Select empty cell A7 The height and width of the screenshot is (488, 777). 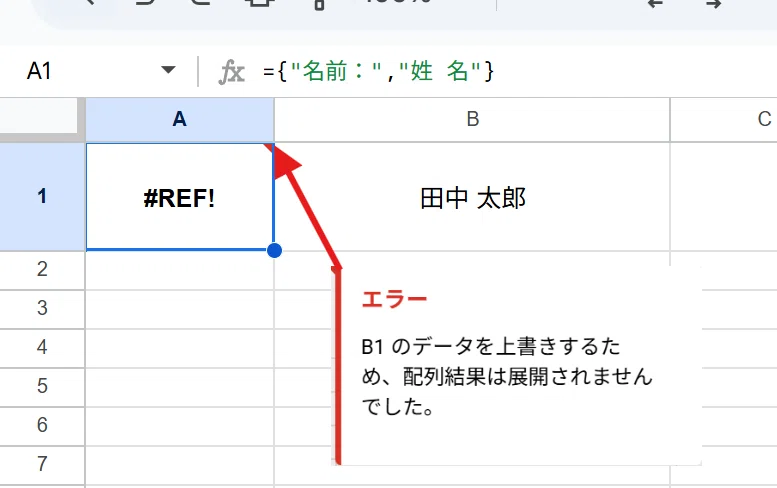click(x=179, y=465)
